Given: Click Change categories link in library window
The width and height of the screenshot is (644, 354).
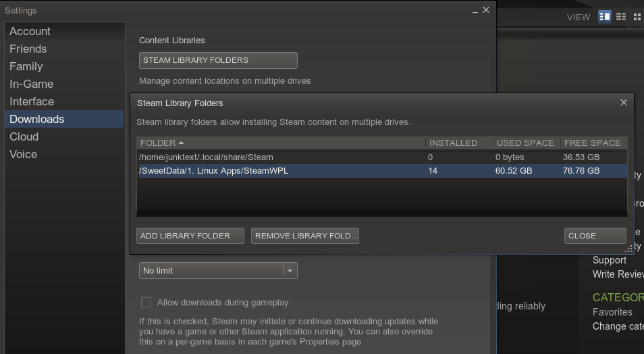Looking at the screenshot, I should (618, 326).
